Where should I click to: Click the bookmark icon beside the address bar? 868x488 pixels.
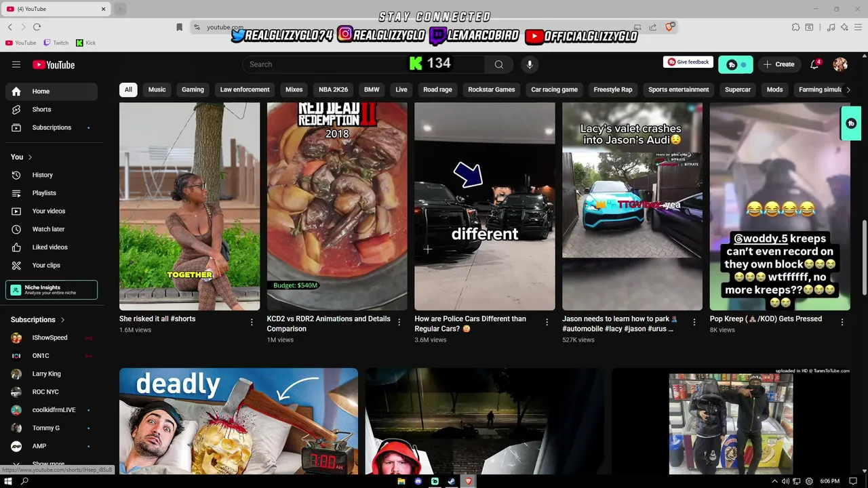pos(179,27)
